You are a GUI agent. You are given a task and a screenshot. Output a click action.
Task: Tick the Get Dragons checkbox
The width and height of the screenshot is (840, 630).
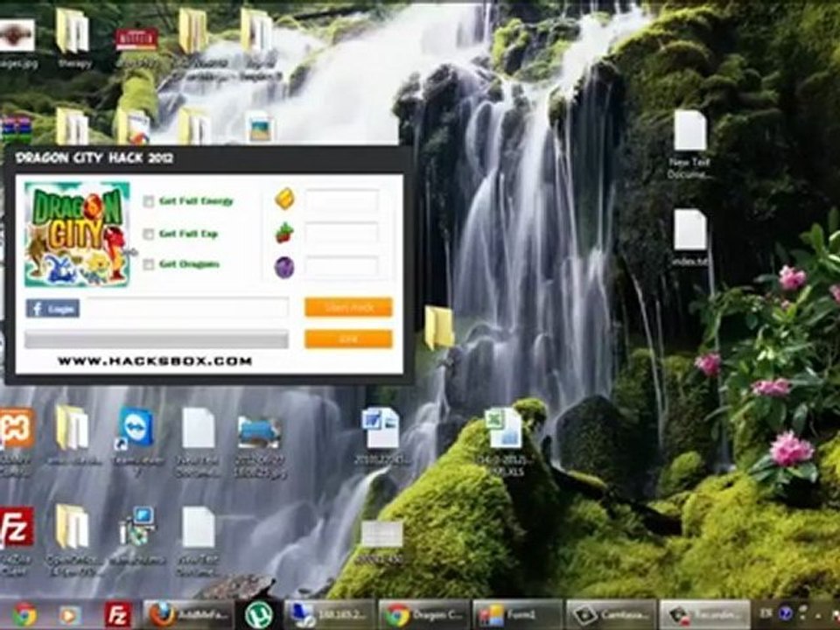(x=149, y=264)
